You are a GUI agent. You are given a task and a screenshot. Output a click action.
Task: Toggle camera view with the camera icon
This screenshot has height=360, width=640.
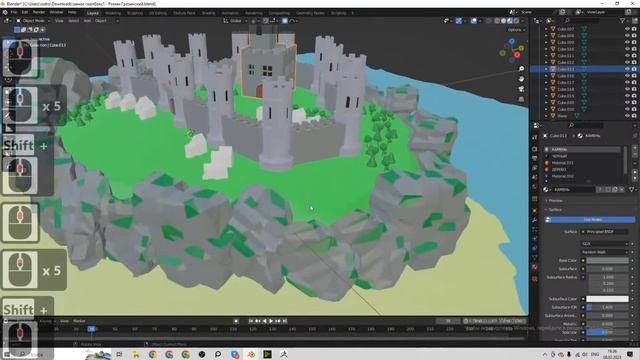pos(521,89)
